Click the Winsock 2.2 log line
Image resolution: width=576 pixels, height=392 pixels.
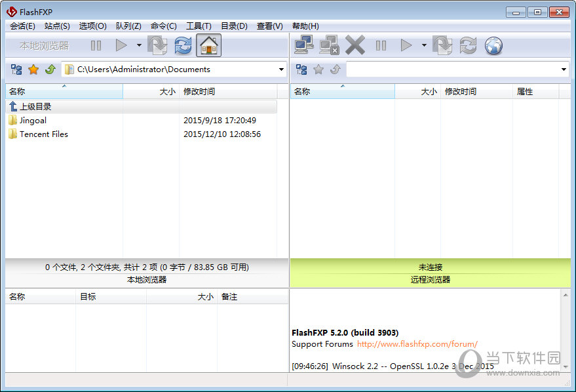[393, 366]
